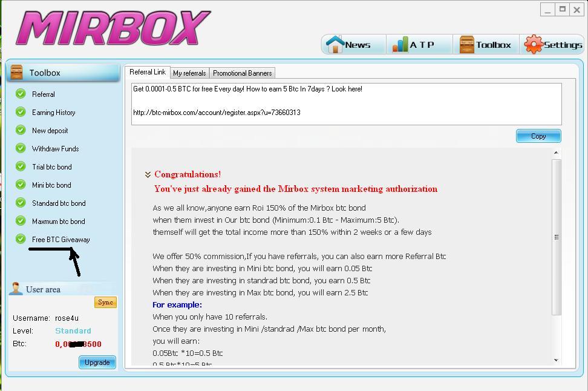The image size is (588, 391).
Task: Click the green check icon beside Standard btc bond
Action: tap(21, 203)
